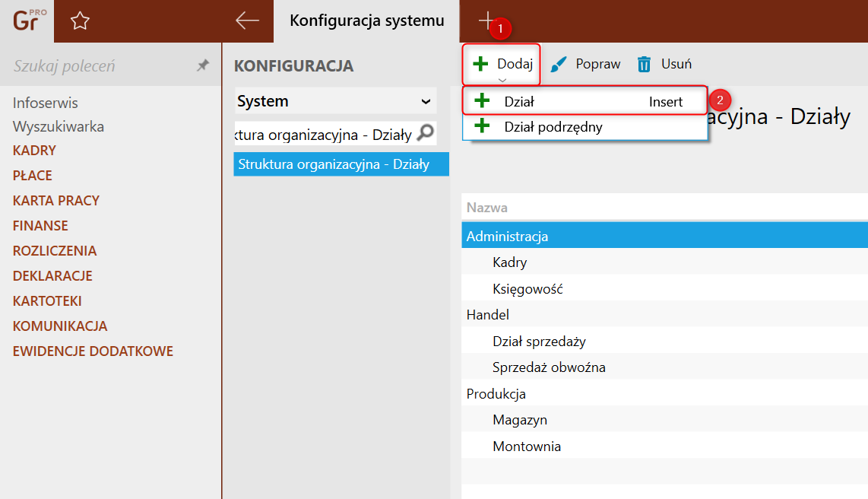868x499 pixels.
Task: Open the KADRY module
Action: (34, 151)
